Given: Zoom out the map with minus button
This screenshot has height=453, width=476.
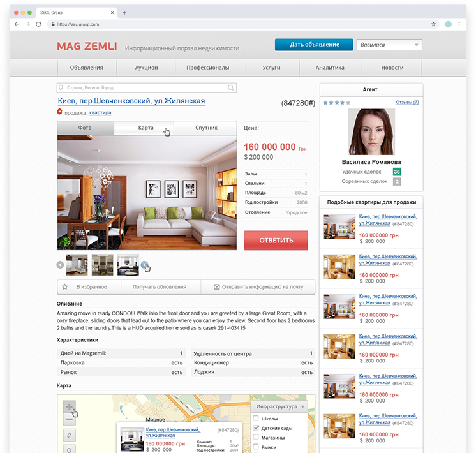Looking at the screenshot, I should click(x=69, y=419).
